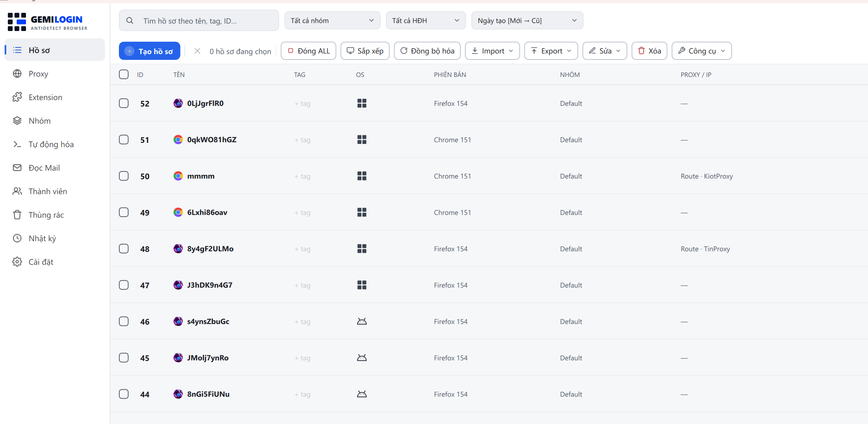The height and width of the screenshot is (424, 868).
Task: Check the box for profile 52
Action: (x=124, y=103)
